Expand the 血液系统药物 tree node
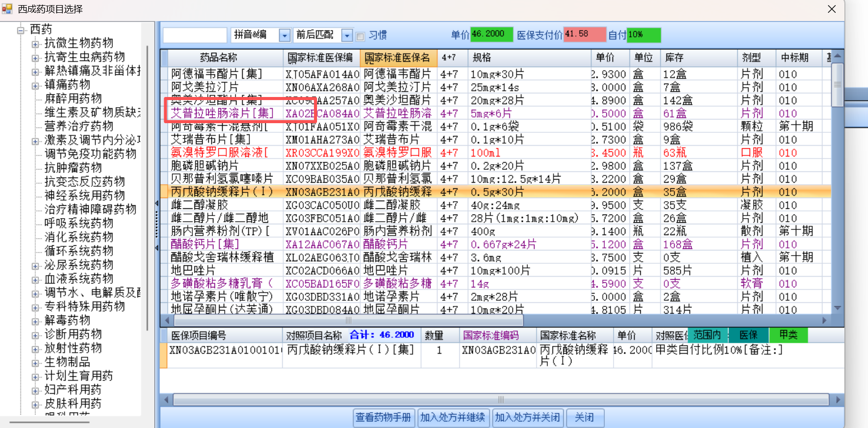The image size is (868, 428). [x=35, y=280]
